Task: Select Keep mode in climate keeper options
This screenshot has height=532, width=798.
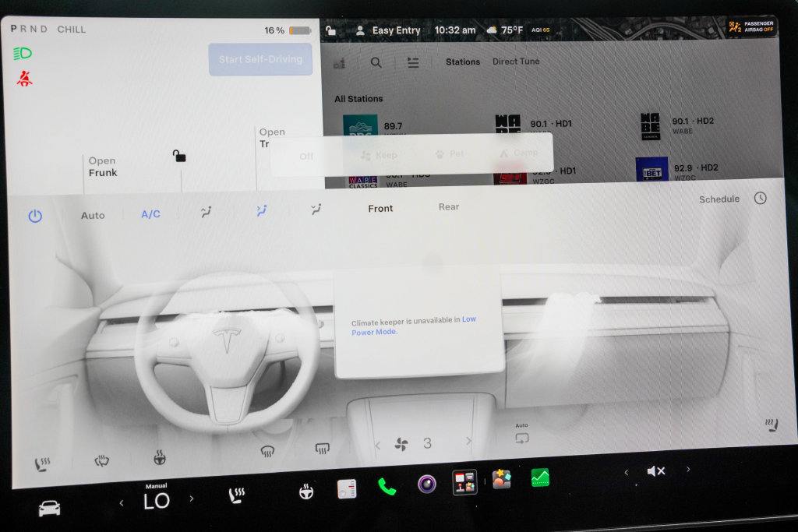Action: pos(379,155)
